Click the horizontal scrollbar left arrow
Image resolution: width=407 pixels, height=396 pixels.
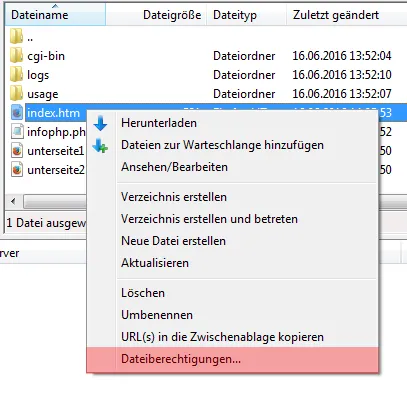point(13,201)
